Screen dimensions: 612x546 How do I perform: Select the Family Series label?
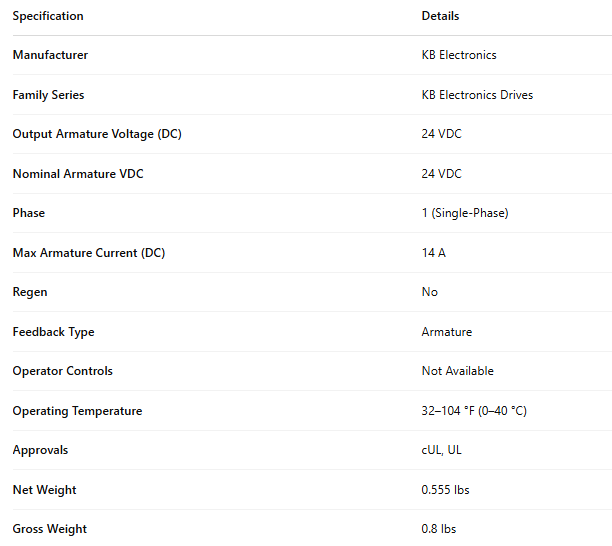(48, 95)
